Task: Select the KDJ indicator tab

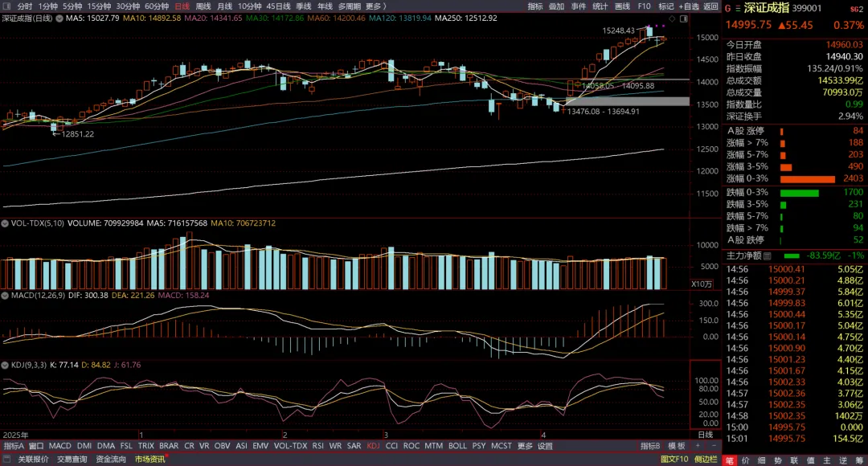Action: click(373, 446)
